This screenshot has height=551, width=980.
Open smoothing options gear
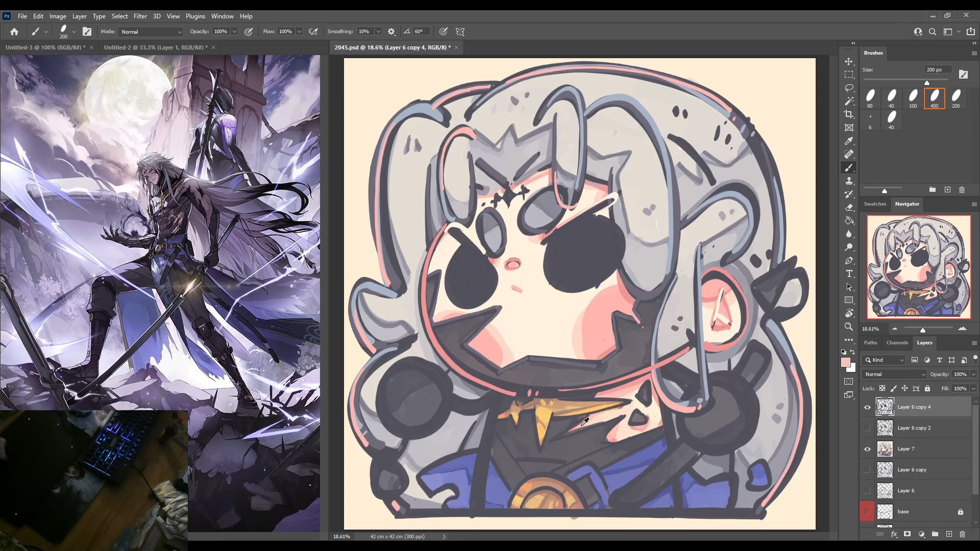[391, 32]
